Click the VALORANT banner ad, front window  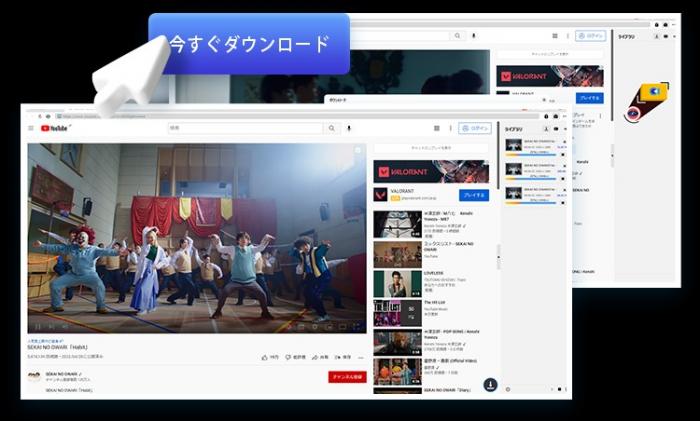[431, 171]
